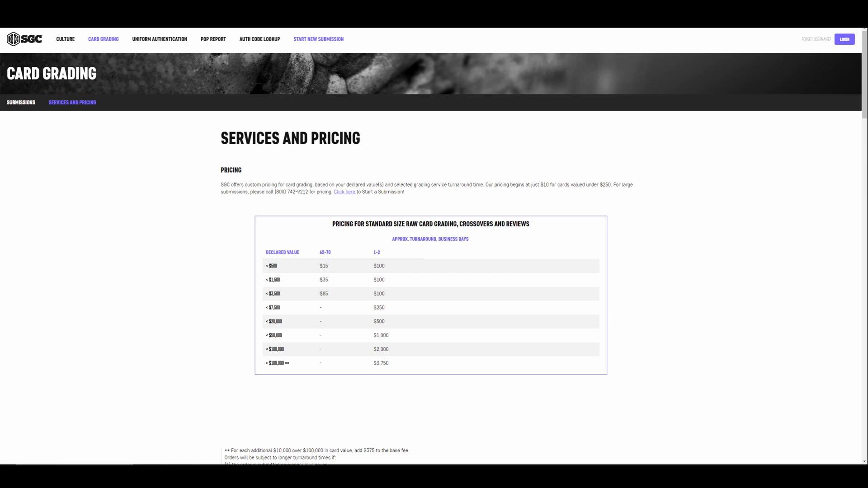The image size is (868, 488).
Task: Switch to the Submissions tab
Action: 21,103
